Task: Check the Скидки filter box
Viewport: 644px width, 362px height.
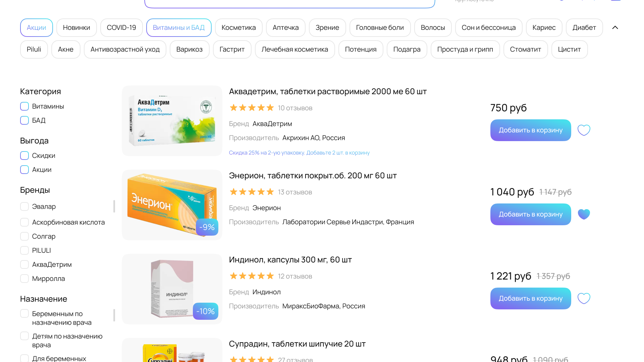Action: (x=24, y=156)
